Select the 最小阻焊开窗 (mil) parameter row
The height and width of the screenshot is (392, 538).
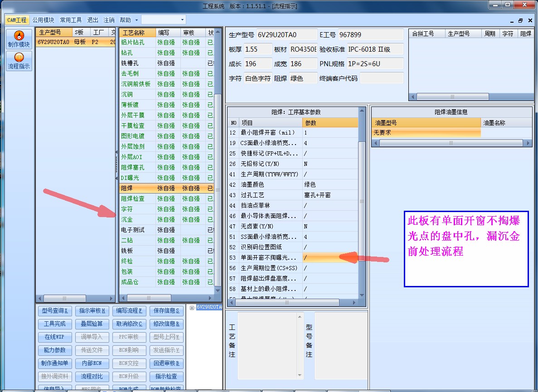tap(293, 132)
